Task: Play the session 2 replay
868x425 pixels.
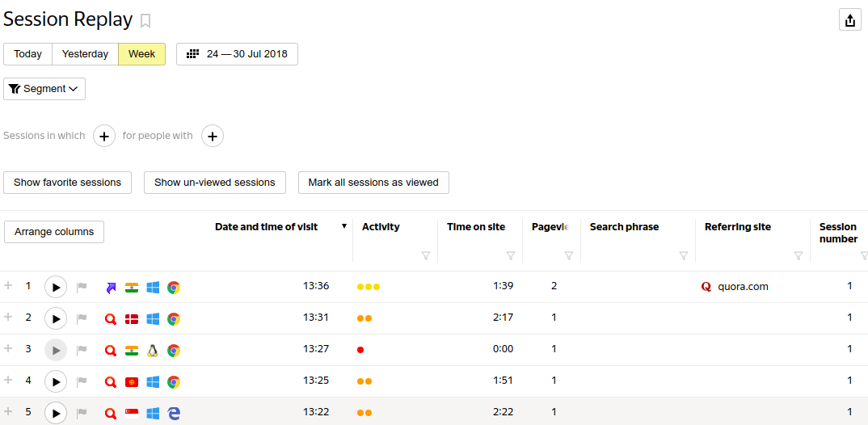Action: (55, 318)
